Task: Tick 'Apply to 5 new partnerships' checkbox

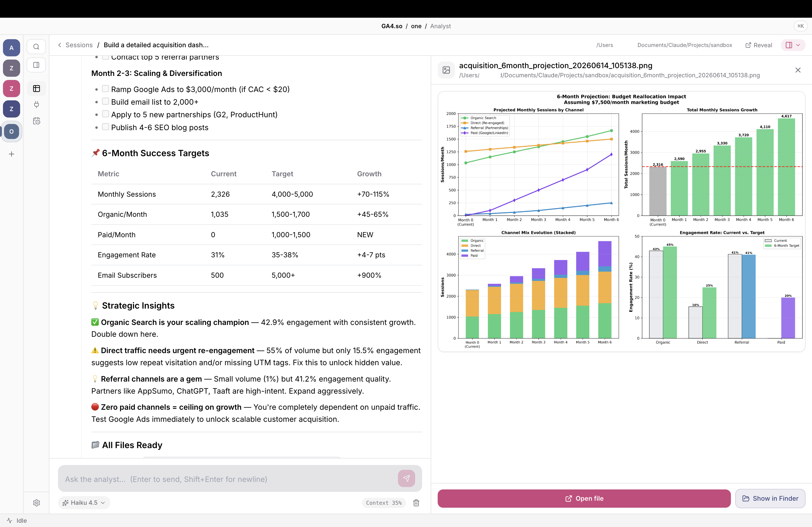Action: [106, 114]
